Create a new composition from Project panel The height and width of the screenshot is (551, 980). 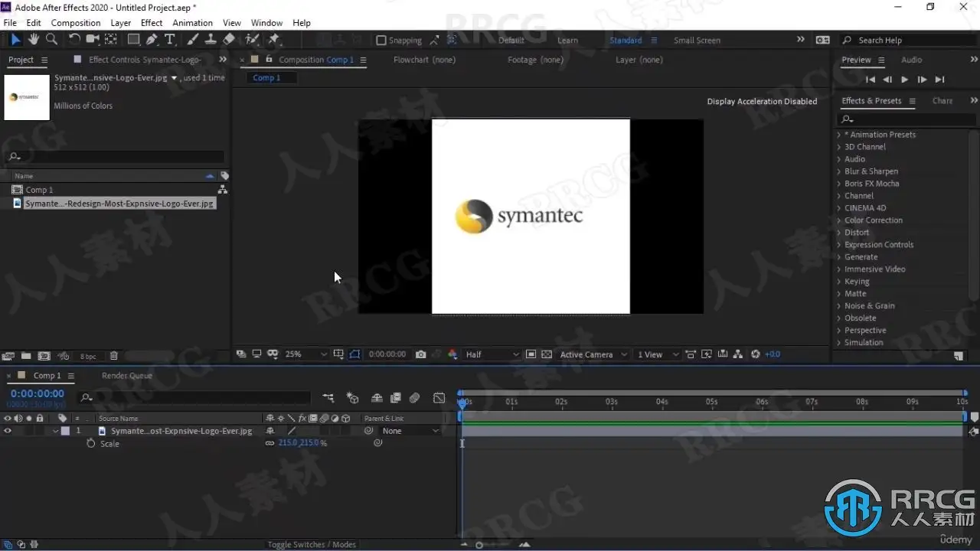tap(44, 356)
